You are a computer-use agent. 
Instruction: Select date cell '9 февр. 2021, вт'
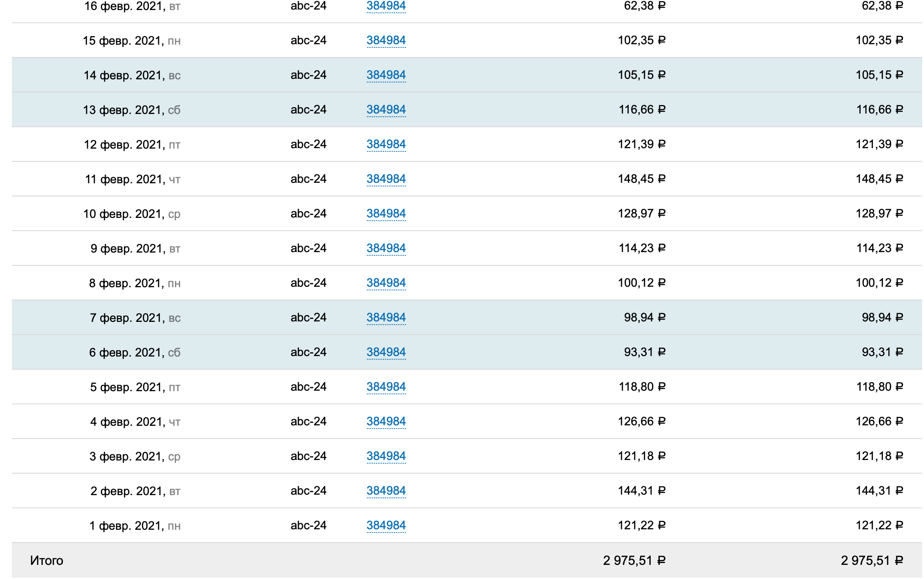135,248
